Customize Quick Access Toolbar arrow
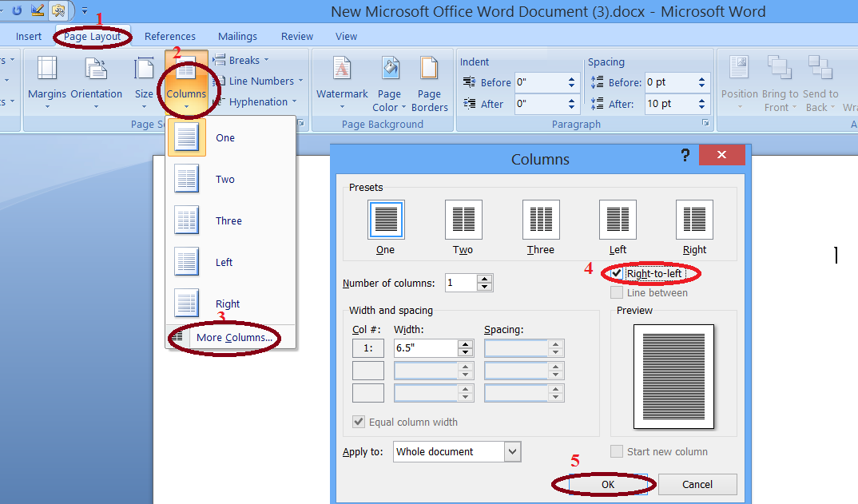Viewport: 858px width, 504px height. (85, 10)
